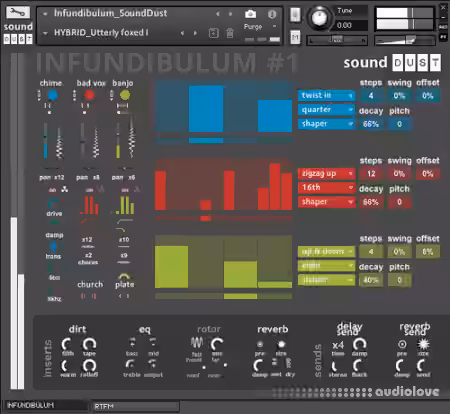450x414 pixels.
Task: Turn the Tune knob
Action: click(x=319, y=17)
